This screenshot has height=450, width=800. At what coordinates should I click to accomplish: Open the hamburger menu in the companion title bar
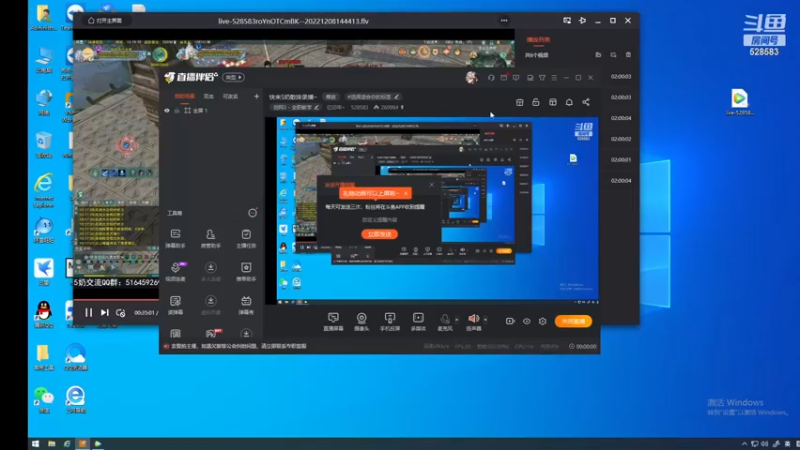(x=554, y=78)
